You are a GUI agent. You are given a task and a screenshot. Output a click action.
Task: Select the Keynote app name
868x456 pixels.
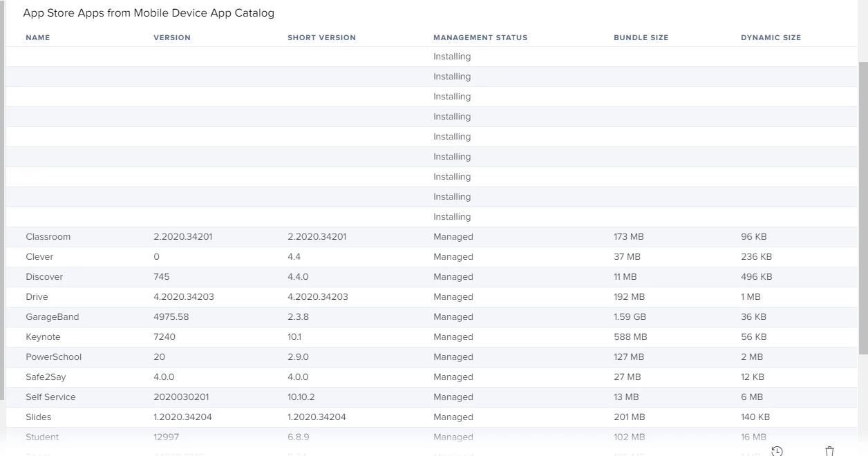click(43, 337)
